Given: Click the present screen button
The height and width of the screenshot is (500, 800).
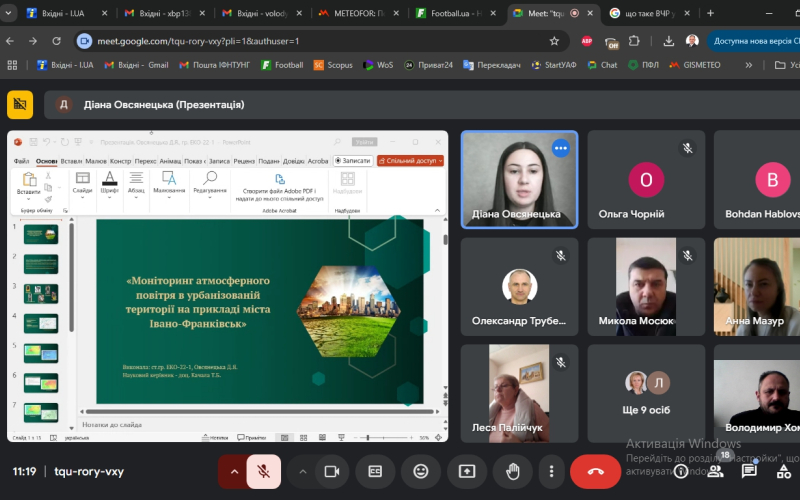Looking at the screenshot, I should point(467,471).
